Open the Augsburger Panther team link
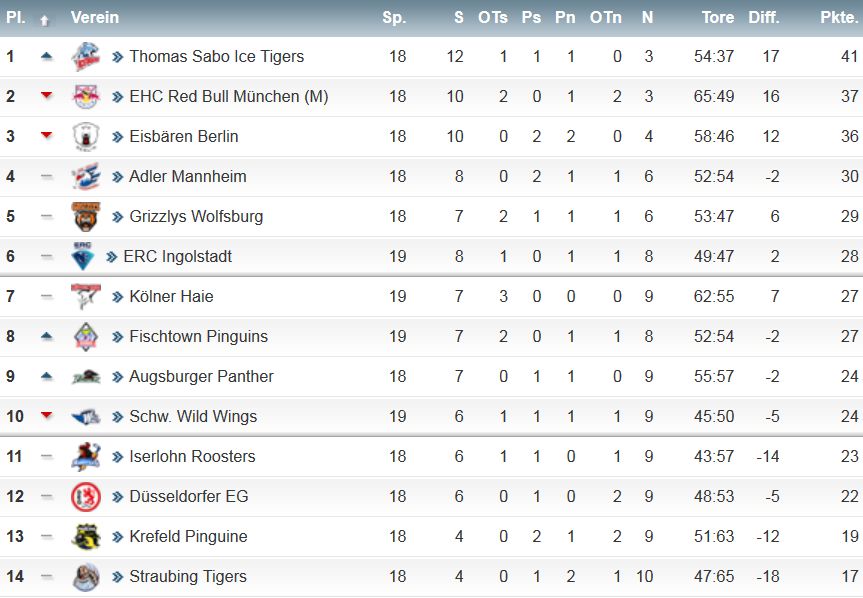 click(201, 376)
